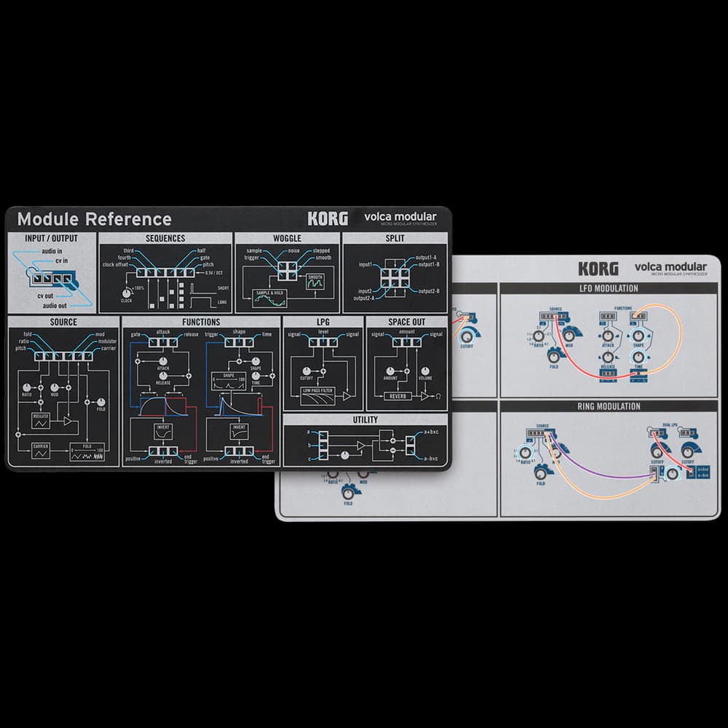Click the six-jack grid in the Split module
The height and width of the screenshot is (728, 728).
[394, 279]
